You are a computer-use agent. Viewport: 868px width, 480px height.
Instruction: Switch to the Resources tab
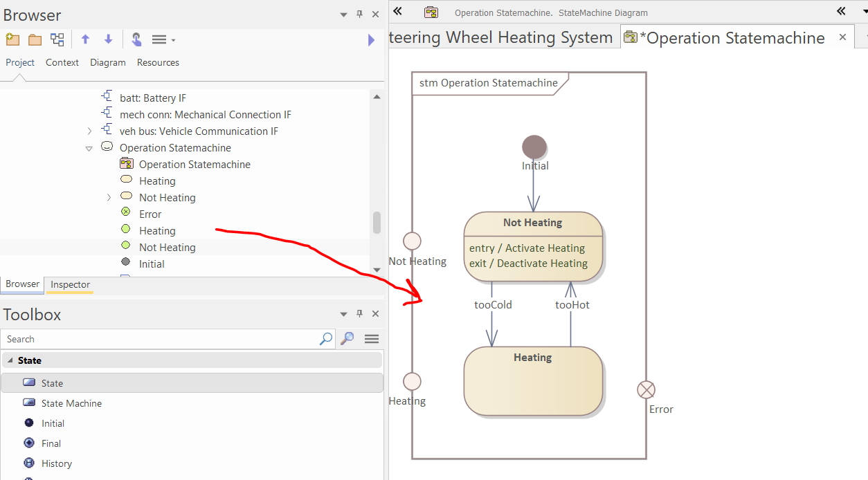(158, 62)
